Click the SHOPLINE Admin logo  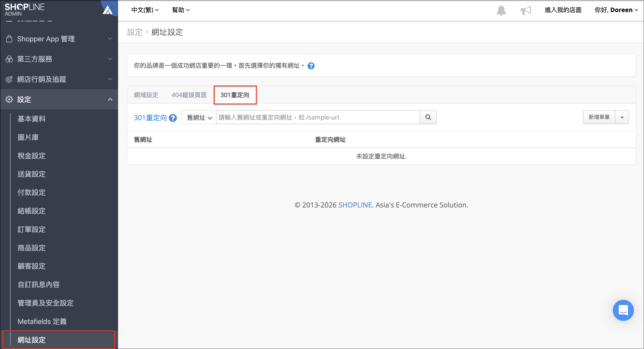click(25, 9)
